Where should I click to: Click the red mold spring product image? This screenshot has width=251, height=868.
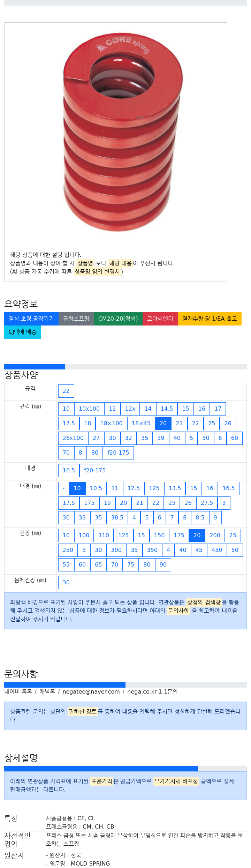click(122, 132)
